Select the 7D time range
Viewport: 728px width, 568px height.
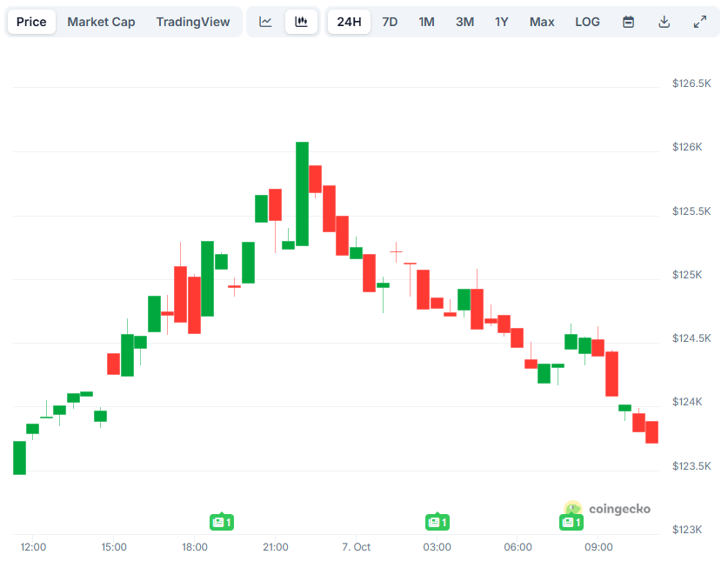click(390, 22)
